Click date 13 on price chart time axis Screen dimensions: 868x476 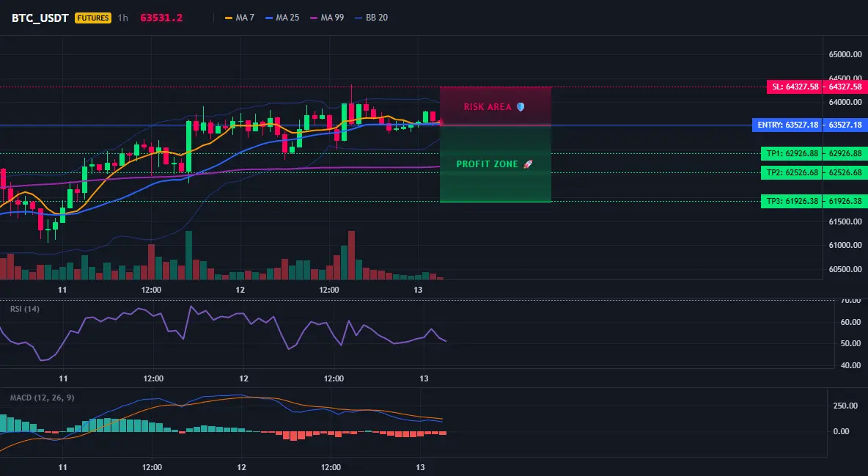(x=418, y=290)
